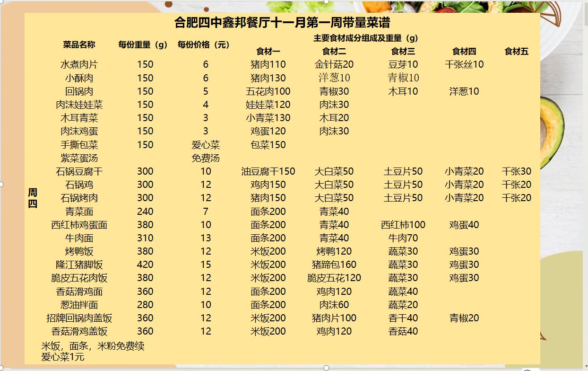This screenshot has width=588, height=371.
Task: Click the 水煮肉片 dish name
Action: tap(79, 64)
